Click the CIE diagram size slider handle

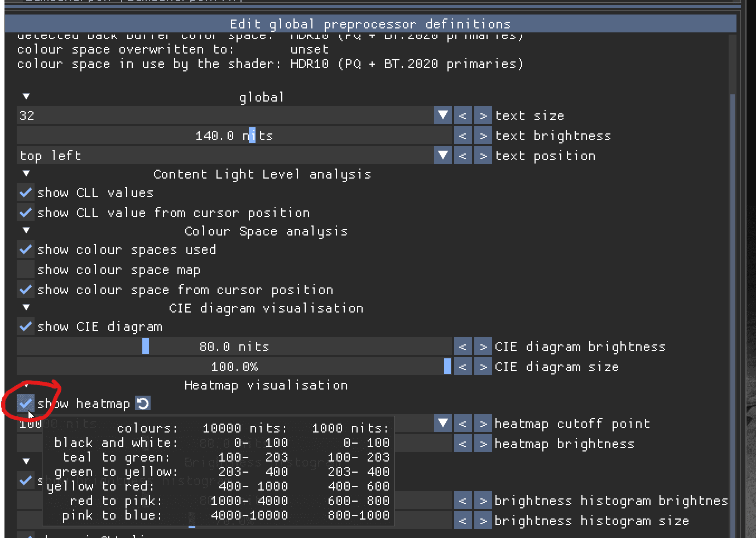coord(447,367)
